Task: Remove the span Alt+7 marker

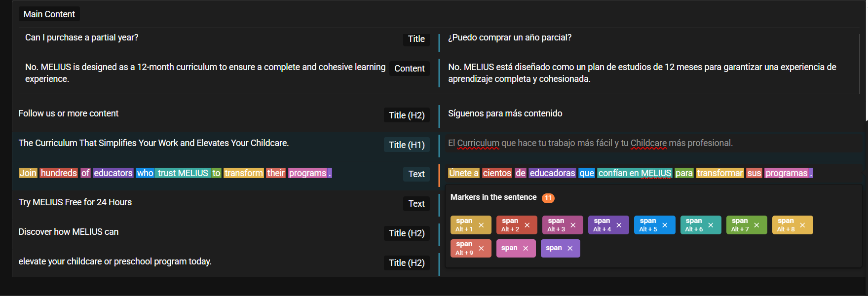Action: [756, 225]
